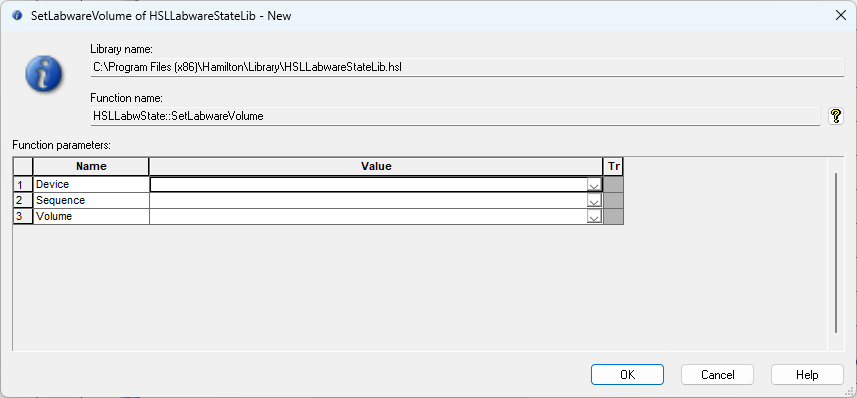Click the Library name path field
Screen dimensions: 857x398
click(x=467, y=67)
